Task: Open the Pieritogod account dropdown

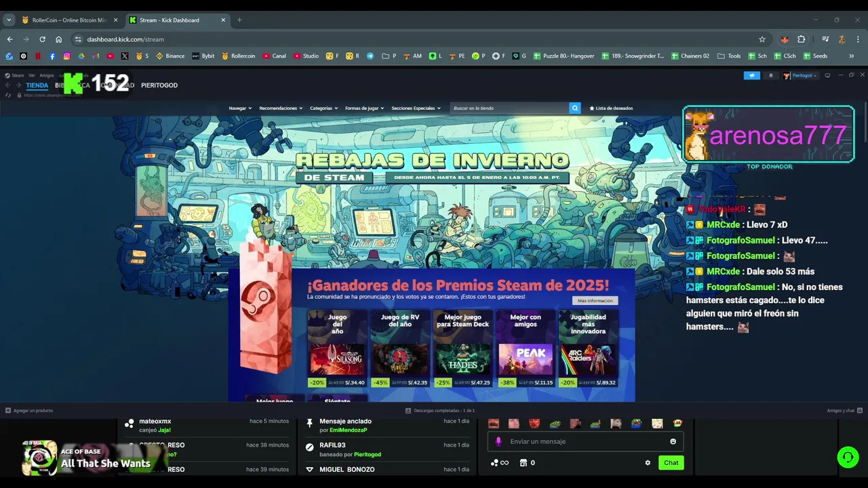Action: pyautogui.click(x=800, y=75)
